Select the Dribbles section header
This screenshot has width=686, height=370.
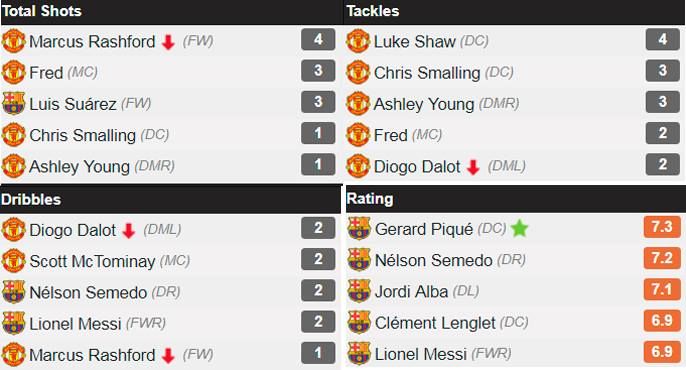point(31,199)
